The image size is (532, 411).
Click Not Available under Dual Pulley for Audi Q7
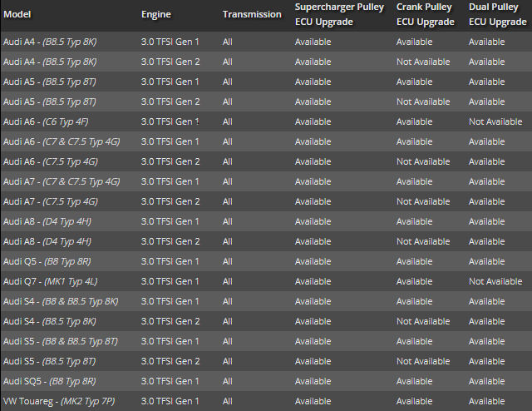(495, 281)
